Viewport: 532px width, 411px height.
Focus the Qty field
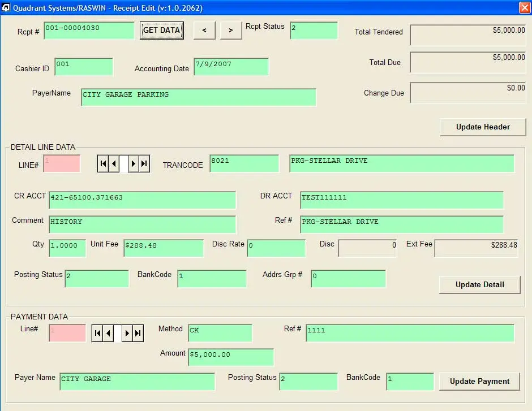tap(67, 248)
